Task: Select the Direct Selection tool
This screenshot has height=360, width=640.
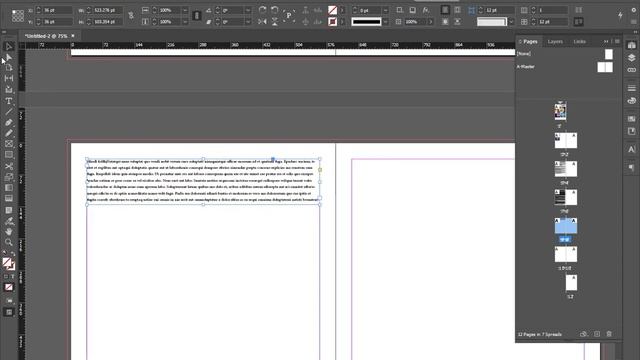Action: [x=9, y=57]
